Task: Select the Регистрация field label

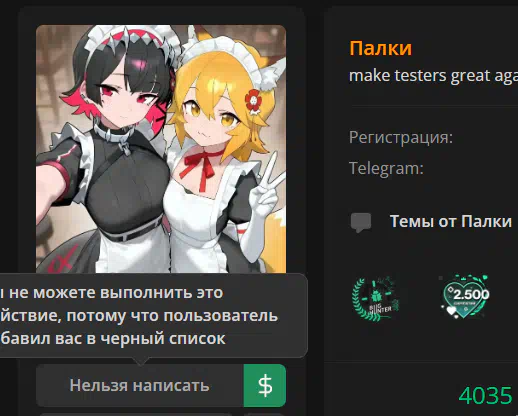Action: [401, 137]
